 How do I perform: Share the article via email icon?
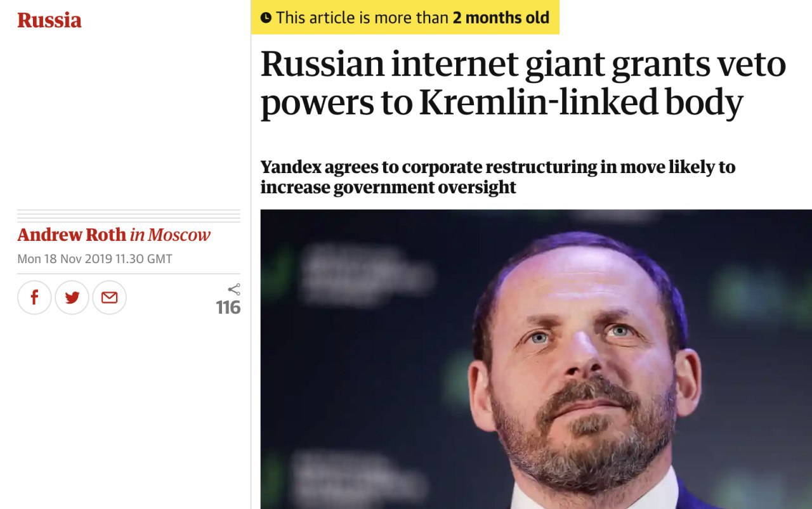pos(109,297)
